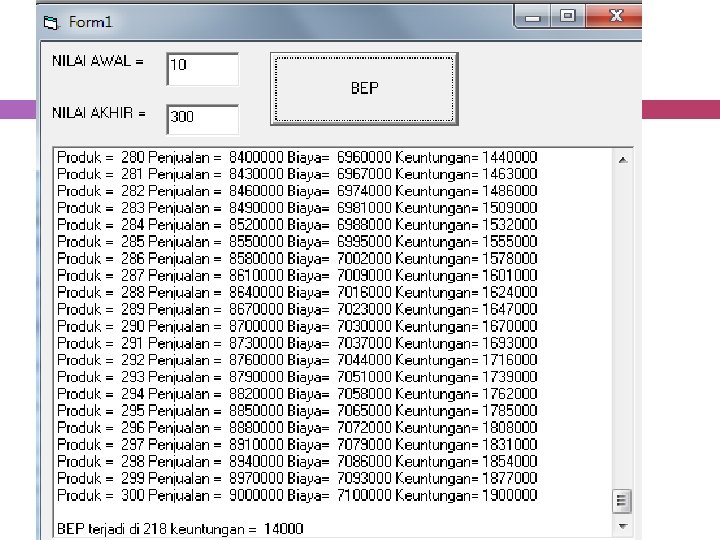Screen dimensions: 720x540
Task: Click the NILAI AWAL = label
Action: tap(98, 61)
